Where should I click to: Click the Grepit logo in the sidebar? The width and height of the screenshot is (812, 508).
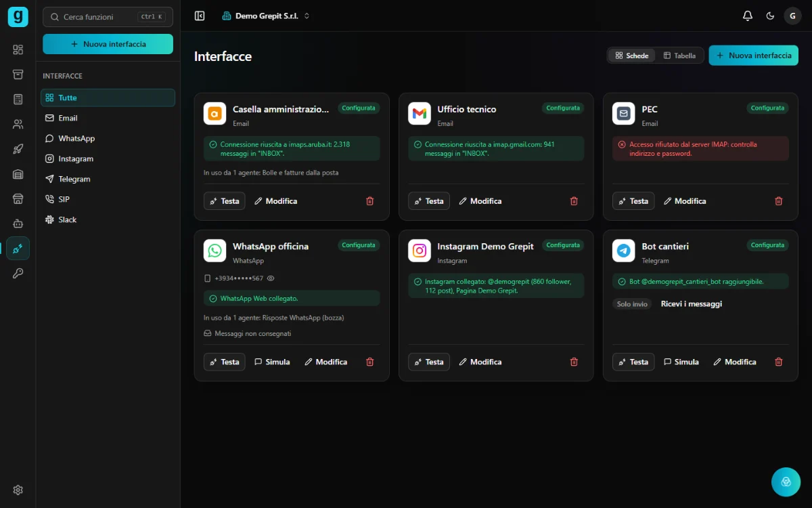[x=18, y=16]
